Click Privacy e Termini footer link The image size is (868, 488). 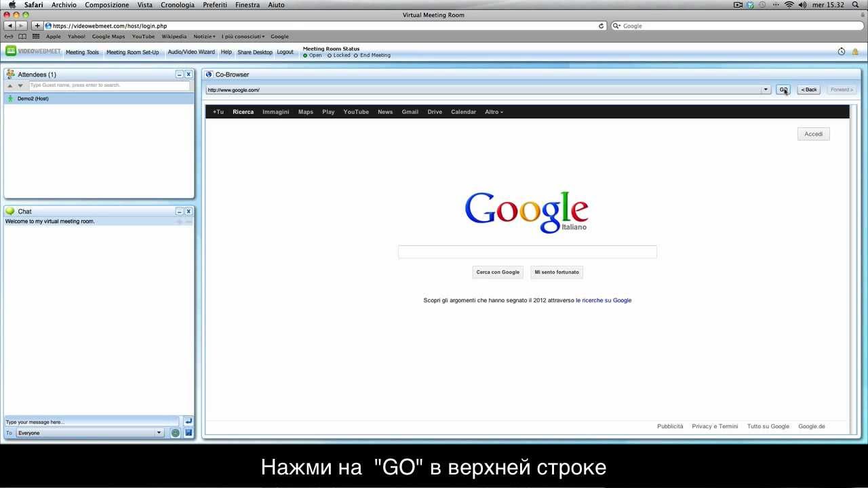715,426
